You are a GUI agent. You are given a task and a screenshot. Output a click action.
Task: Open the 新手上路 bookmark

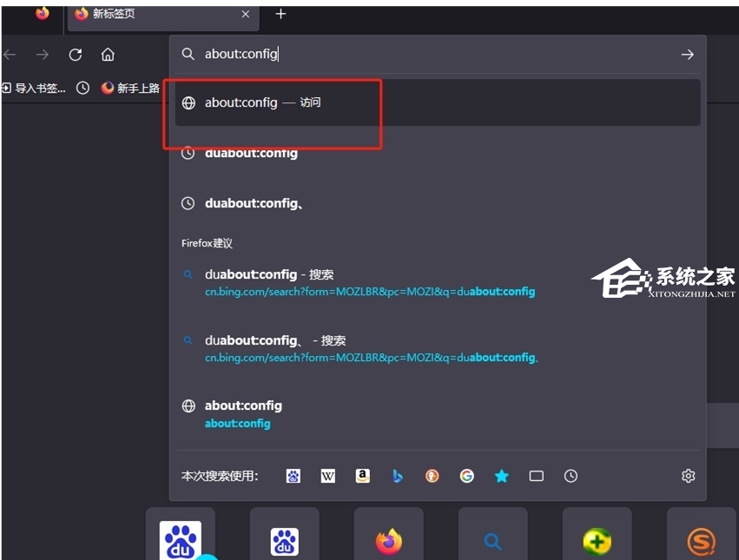[130, 89]
